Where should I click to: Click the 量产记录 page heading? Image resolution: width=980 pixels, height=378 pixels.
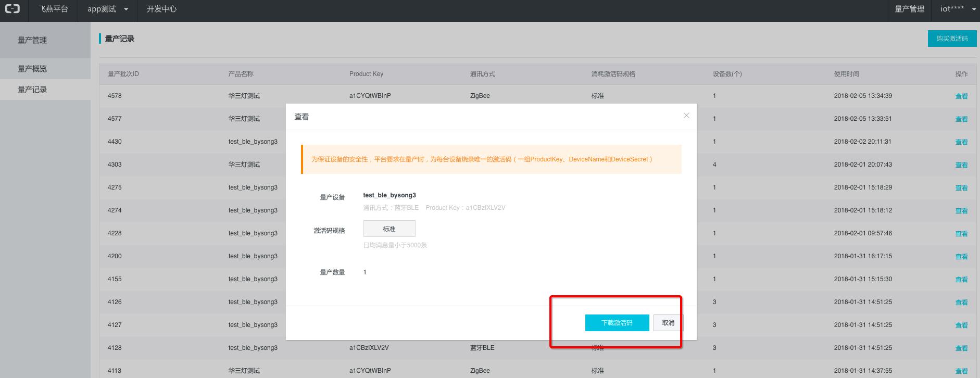point(120,39)
